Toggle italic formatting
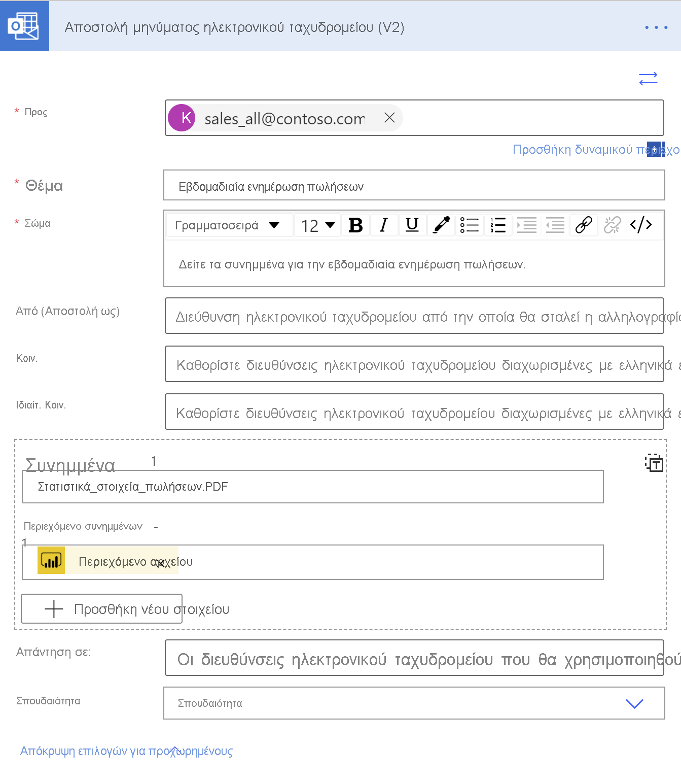Image resolution: width=681 pixels, height=784 pixels. click(x=384, y=225)
